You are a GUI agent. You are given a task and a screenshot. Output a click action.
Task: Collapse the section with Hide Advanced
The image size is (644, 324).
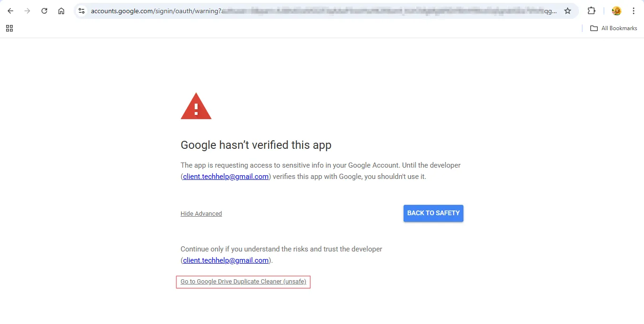(201, 214)
